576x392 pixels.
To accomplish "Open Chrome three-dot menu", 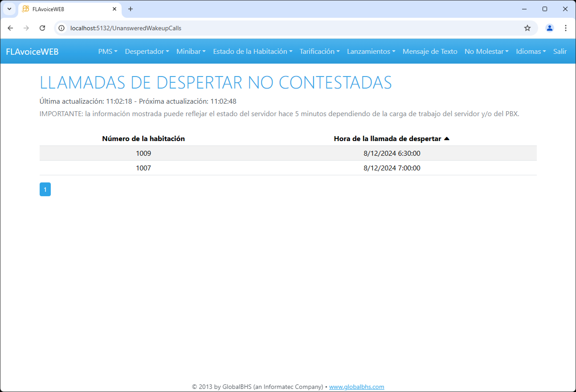I will click(566, 28).
